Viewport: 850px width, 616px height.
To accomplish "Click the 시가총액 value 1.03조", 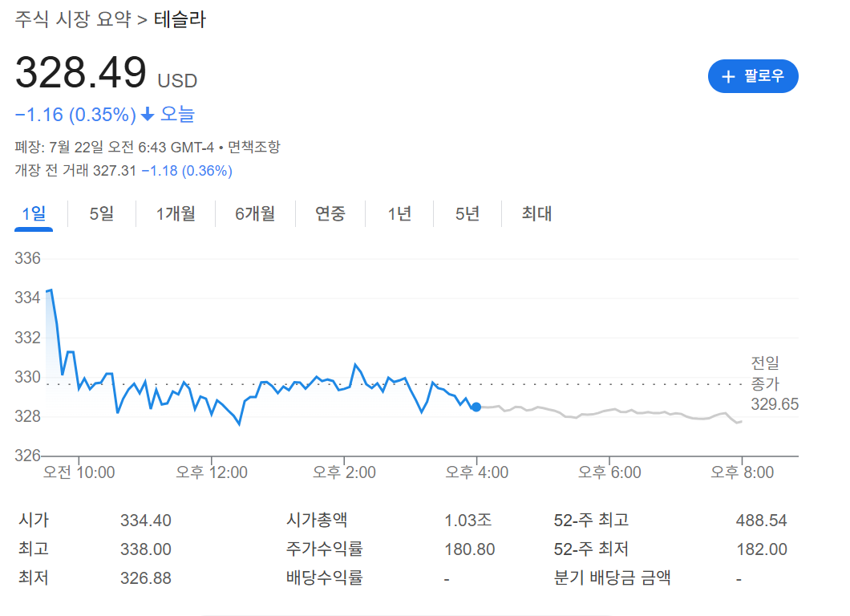I will tap(467, 521).
